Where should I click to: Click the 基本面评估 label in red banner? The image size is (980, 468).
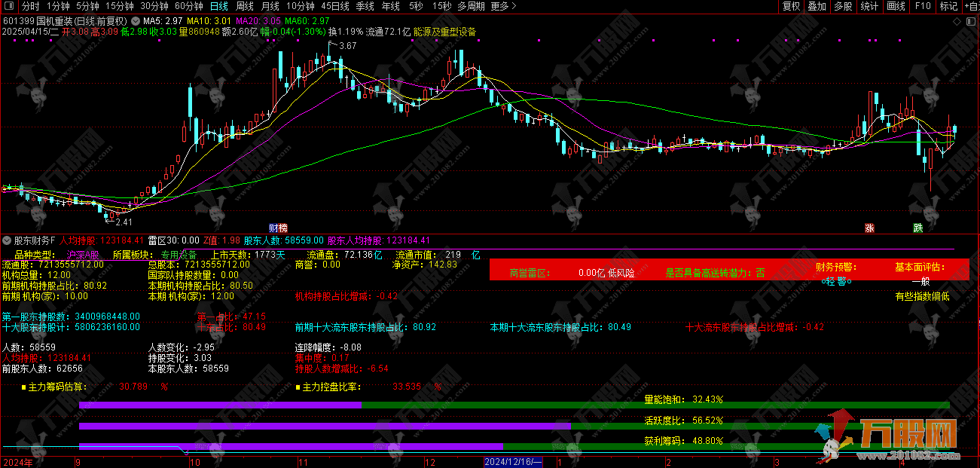coord(920,267)
